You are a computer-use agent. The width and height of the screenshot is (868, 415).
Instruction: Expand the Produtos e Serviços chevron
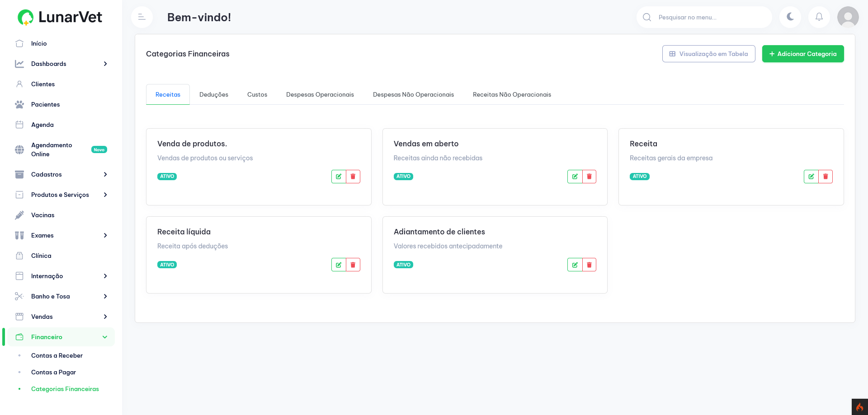(x=105, y=195)
